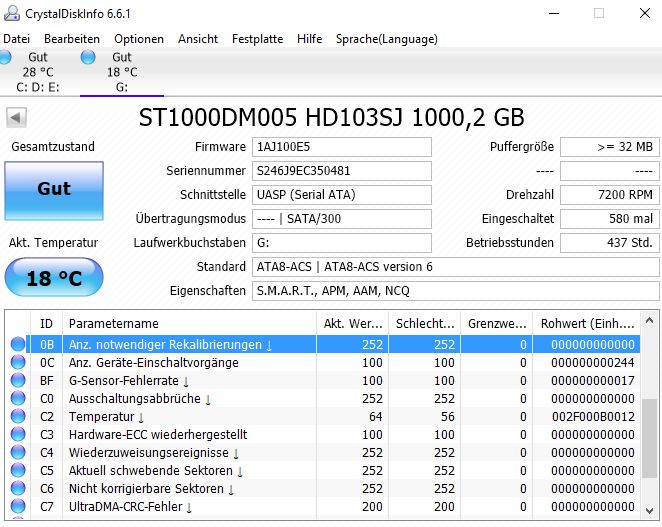Click the Schlecht... column header
The width and height of the screenshot is (662, 527).
[x=425, y=324]
